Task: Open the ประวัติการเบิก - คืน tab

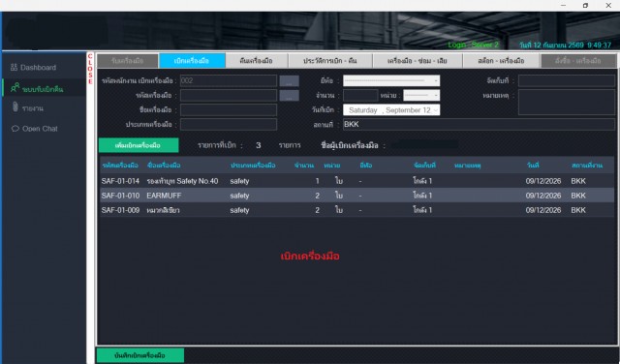Action: pos(330,61)
